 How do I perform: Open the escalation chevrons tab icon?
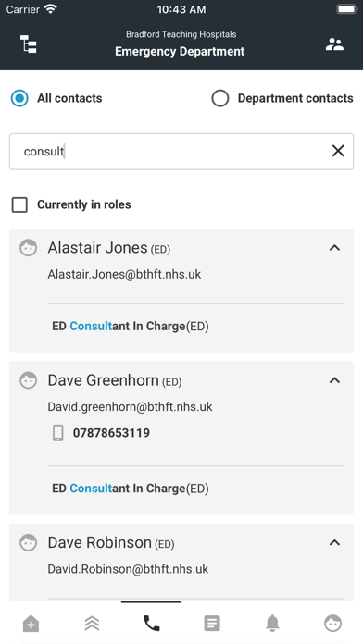pos(92,624)
